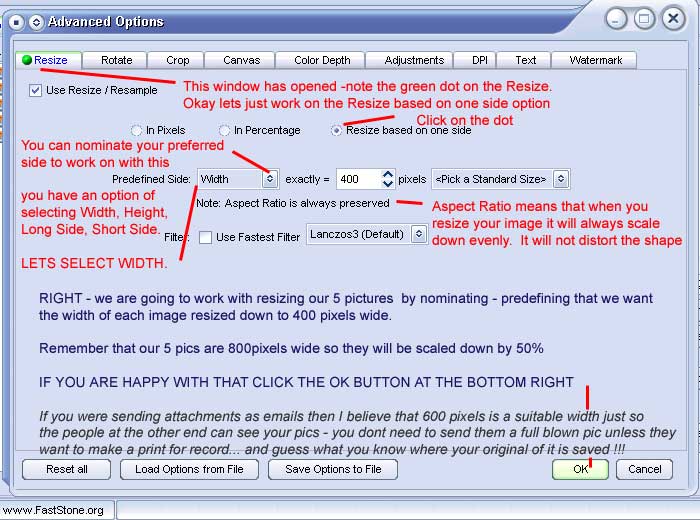The height and width of the screenshot is (520, 700).
Task: Enable the Use Fastest Filter checkbox
Action: 205,237
